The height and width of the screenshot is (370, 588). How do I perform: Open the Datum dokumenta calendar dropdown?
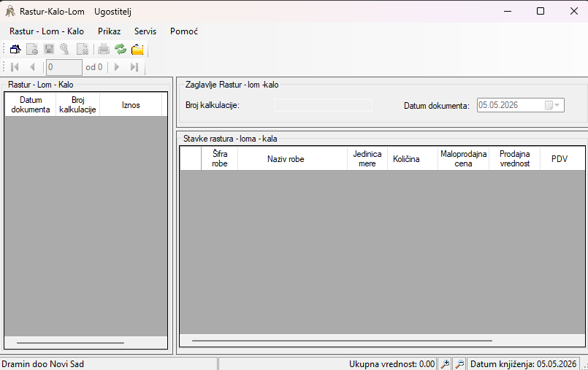(553, 105)
